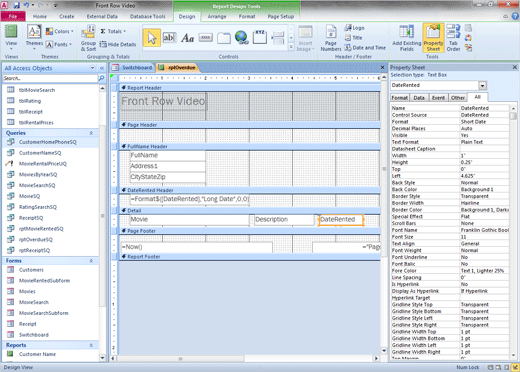520x372 pixels.
Task: Choose the Tab Control tool
Action: (224, 38)
